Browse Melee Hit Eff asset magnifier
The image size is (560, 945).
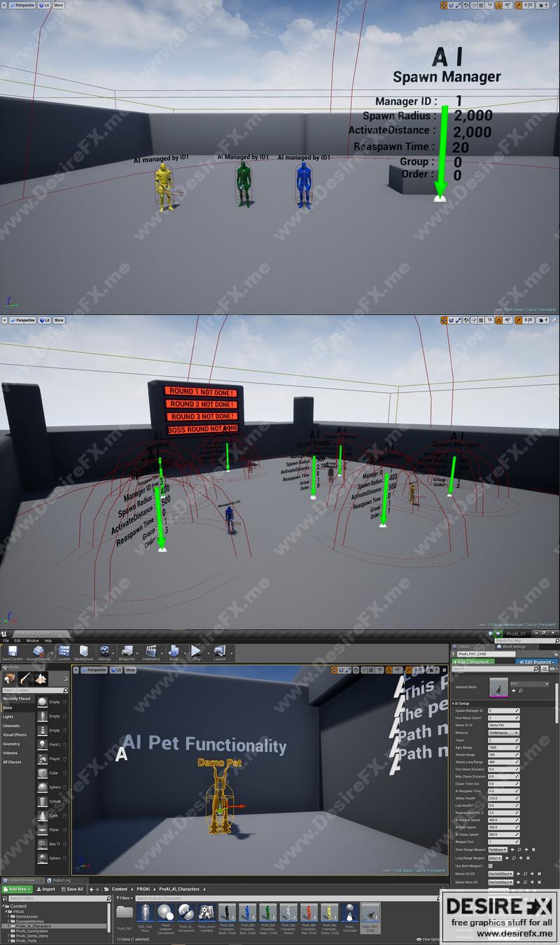(526, 874)
